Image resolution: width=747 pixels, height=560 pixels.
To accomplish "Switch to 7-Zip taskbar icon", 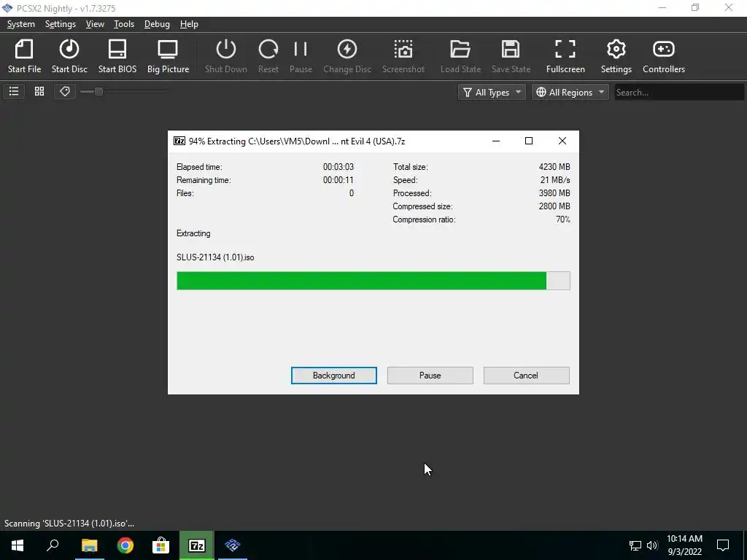I will pyautogui.click(x=197, y=545).
